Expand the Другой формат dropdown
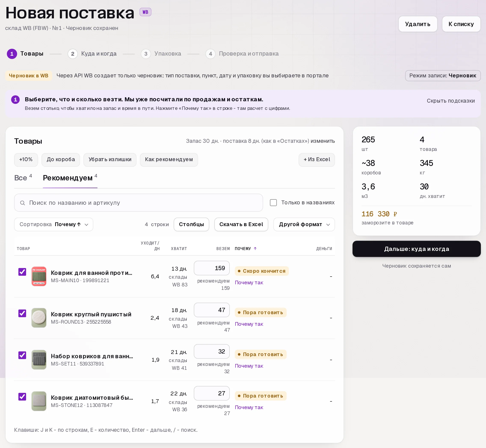Screen dimensions: 486x448 304,224
